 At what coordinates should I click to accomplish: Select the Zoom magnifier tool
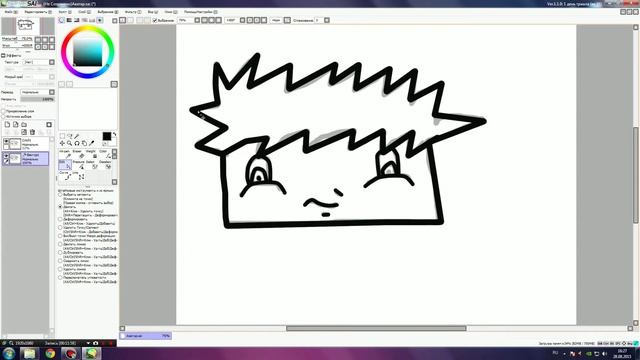coord(69,143)
